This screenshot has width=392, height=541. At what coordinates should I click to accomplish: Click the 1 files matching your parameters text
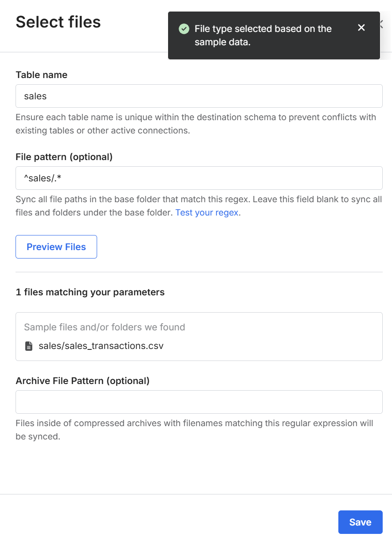90,292
